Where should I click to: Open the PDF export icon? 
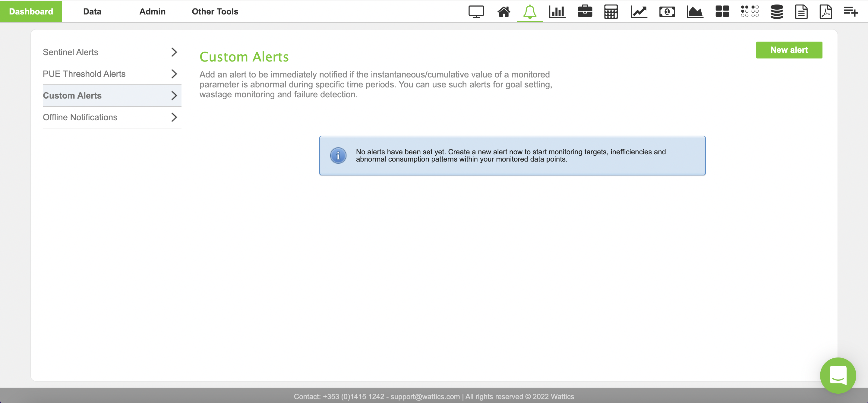(825, 12)
